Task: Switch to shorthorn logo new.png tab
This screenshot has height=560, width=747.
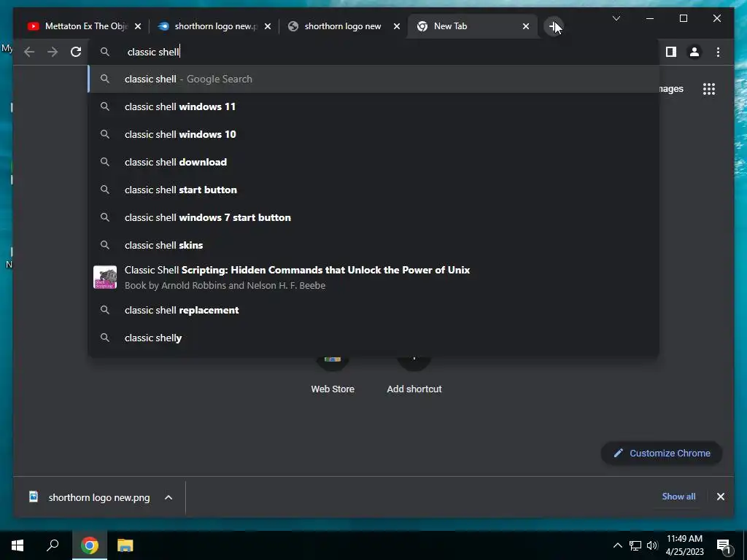Action: [214, 26]
